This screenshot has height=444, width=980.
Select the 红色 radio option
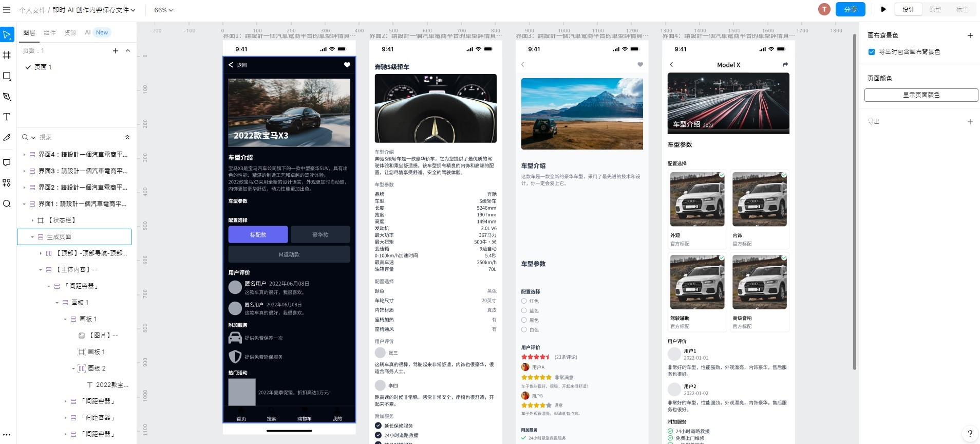pyautogui.click(x=524, y=301)
